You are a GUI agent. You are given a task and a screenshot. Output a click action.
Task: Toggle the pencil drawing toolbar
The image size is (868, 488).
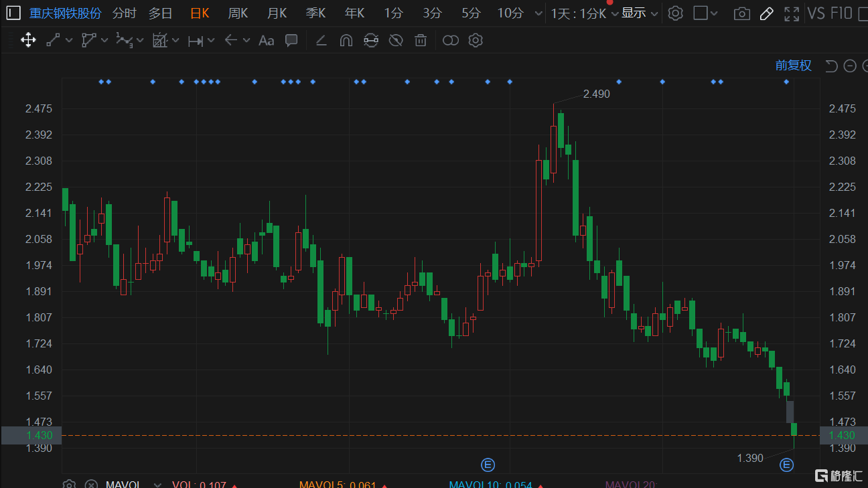pos(767,13)
